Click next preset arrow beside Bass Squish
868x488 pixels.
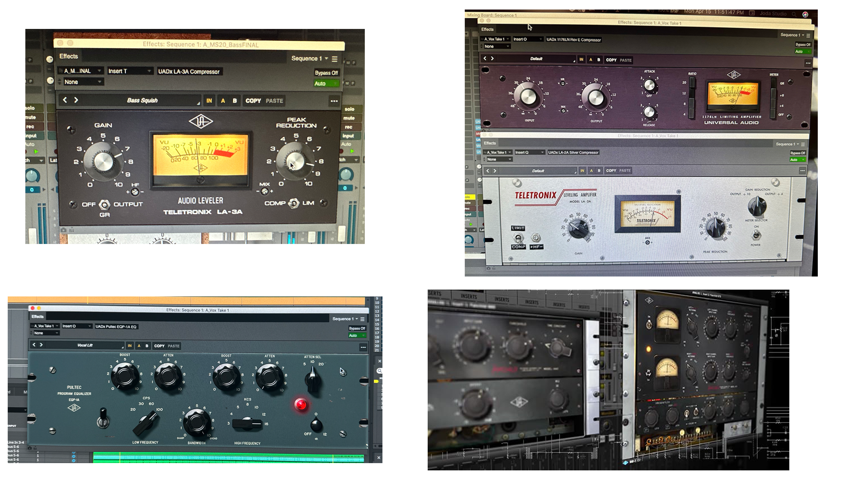(76, 100)
